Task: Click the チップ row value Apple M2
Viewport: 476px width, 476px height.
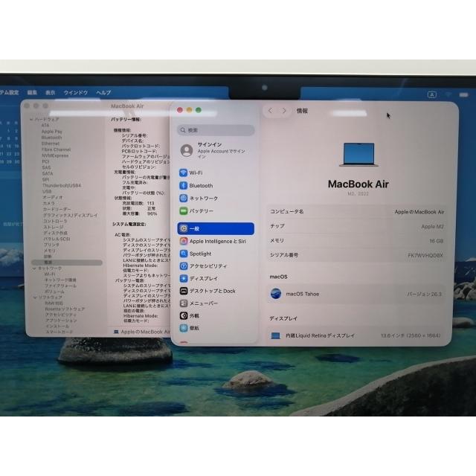Action: (433, 226)
